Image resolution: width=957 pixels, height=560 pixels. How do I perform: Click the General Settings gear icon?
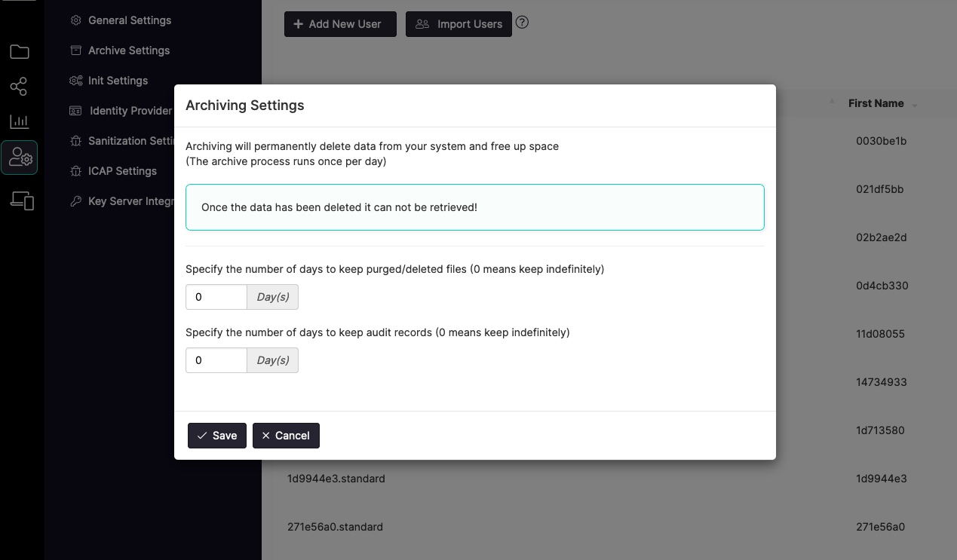(x=75, y=20)
